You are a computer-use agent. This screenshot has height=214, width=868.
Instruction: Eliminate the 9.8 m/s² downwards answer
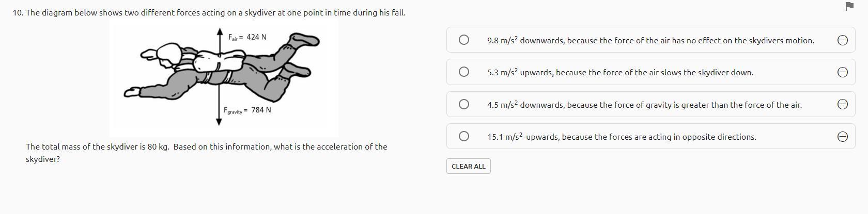pos(842,40)
